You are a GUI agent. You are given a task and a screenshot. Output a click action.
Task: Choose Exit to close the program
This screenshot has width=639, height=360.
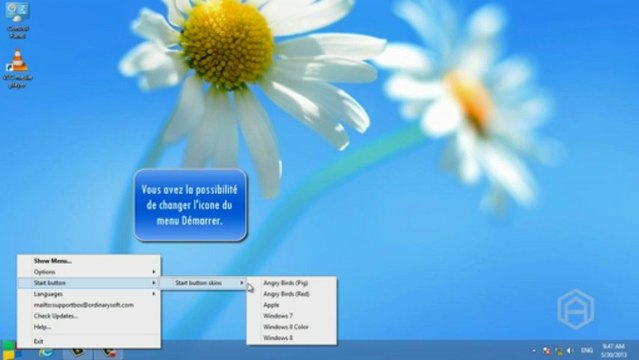point(89,341)
